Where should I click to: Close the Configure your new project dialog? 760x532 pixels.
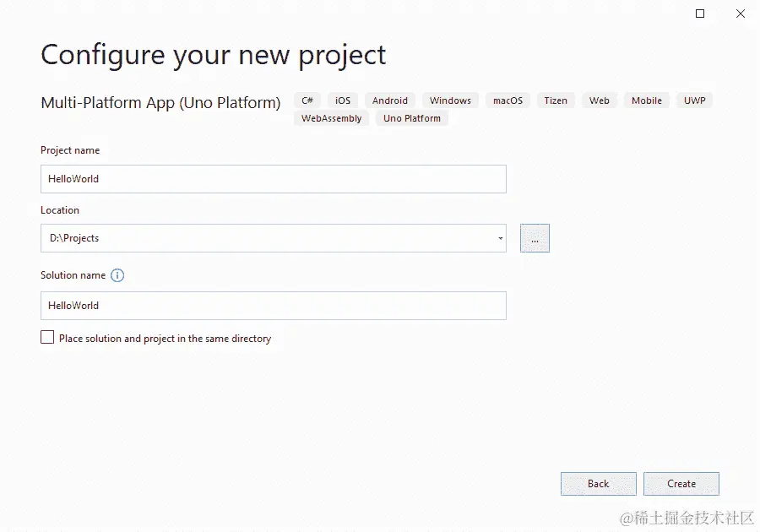coord(740,14)
